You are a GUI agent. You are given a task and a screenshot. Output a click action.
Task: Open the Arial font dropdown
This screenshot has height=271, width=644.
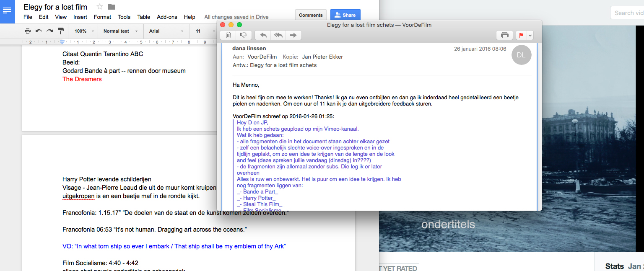point(166,31)
